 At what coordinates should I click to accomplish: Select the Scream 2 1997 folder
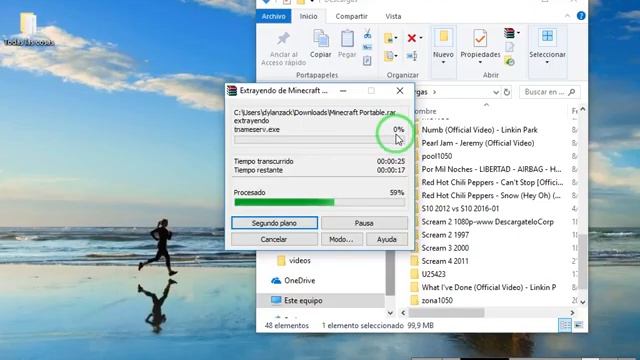[445, 235]
